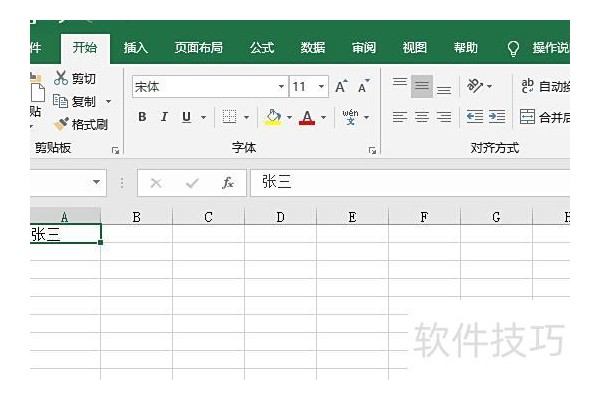Image resolution: width=600 pixels, height=400 pixels.
Task: Open the Name Box dropdown
Action: (x=96, y=182)
